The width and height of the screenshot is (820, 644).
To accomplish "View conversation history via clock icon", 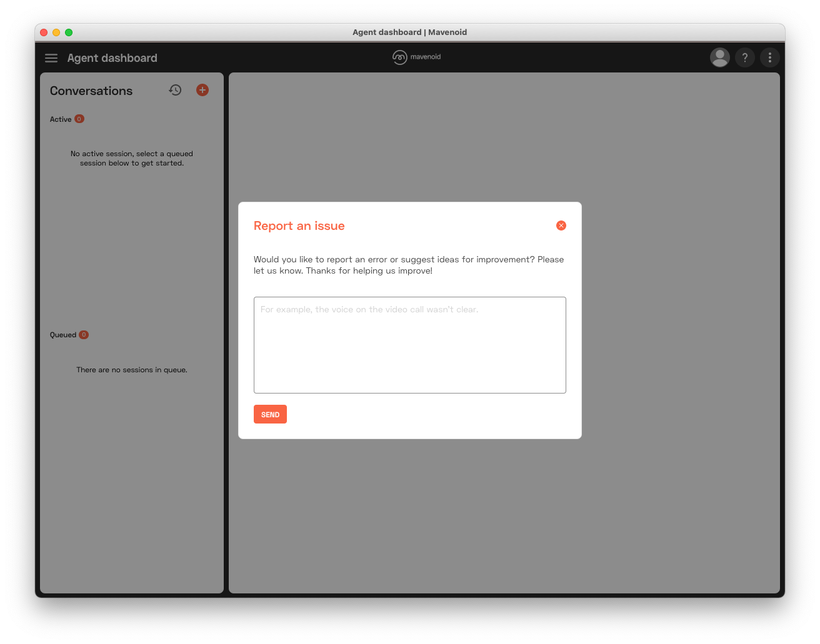I will [x=175, y=90].
